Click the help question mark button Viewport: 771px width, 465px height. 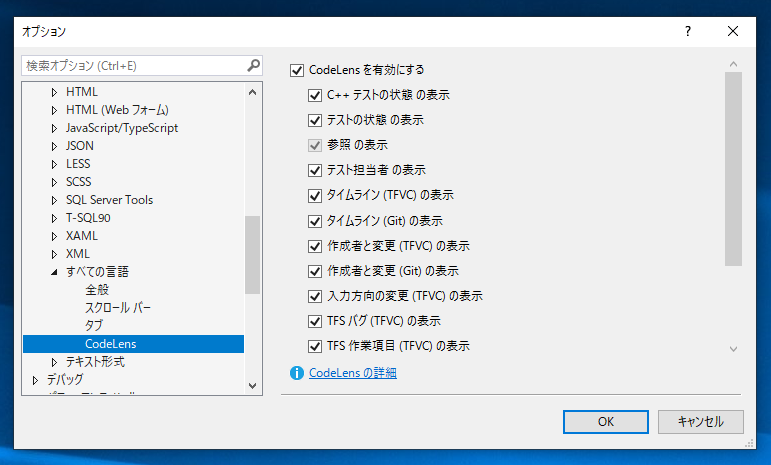click(x=688, y=31)
